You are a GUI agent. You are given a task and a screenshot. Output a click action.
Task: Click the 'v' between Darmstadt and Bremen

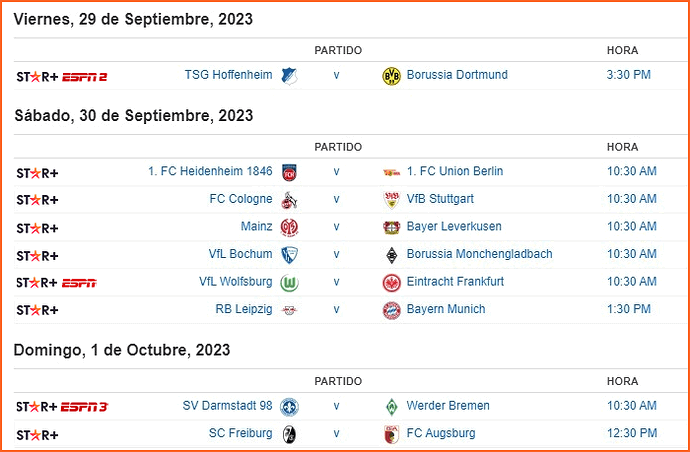pos(336,406)
